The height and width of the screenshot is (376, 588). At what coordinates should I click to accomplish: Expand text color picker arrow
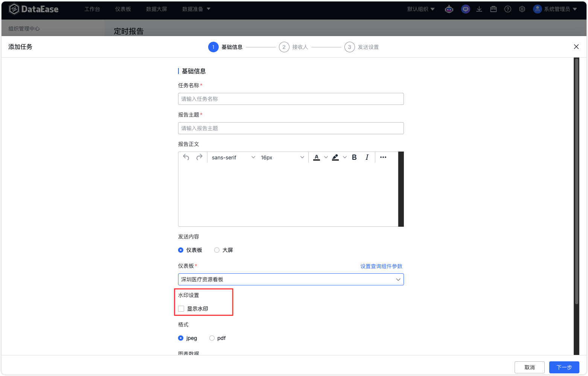pos(326,157)
